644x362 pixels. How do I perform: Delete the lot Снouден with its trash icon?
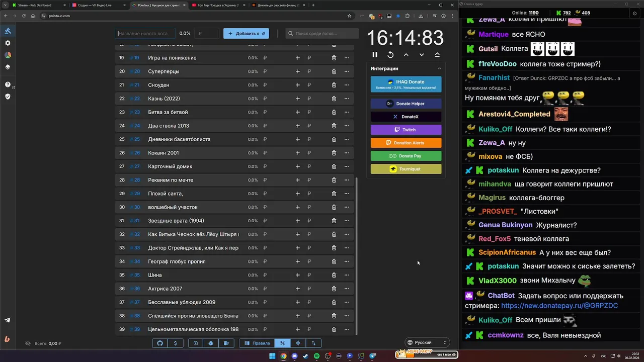334,85
